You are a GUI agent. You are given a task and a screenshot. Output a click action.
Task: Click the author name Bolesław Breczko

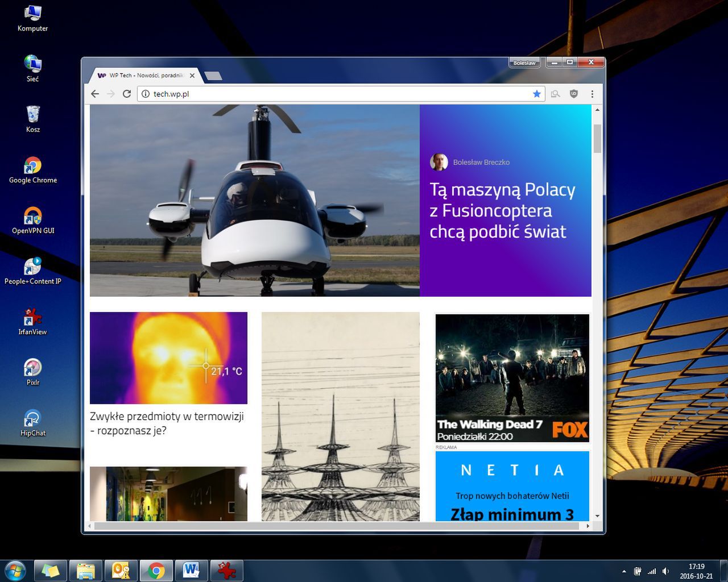481,162
